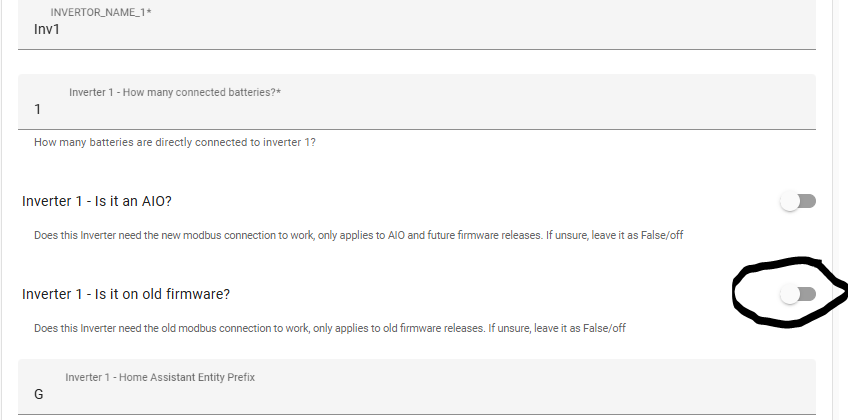Click the old modbus connection description text
The width and height of the screenshot is (848, 420).
point(330,328)
